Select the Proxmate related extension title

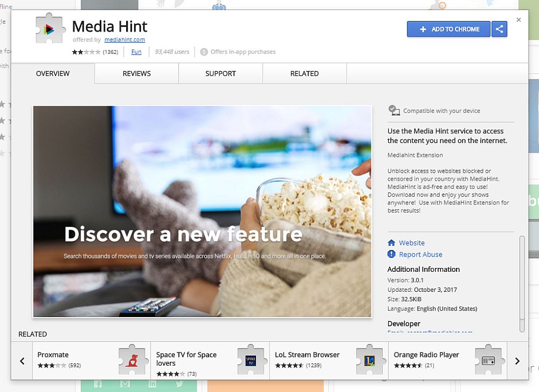pos(53,354)
